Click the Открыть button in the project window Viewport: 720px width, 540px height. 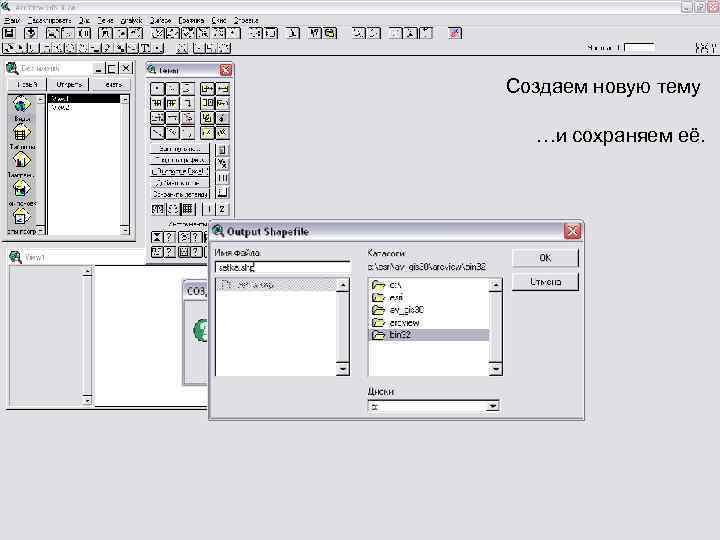(69, 84)
